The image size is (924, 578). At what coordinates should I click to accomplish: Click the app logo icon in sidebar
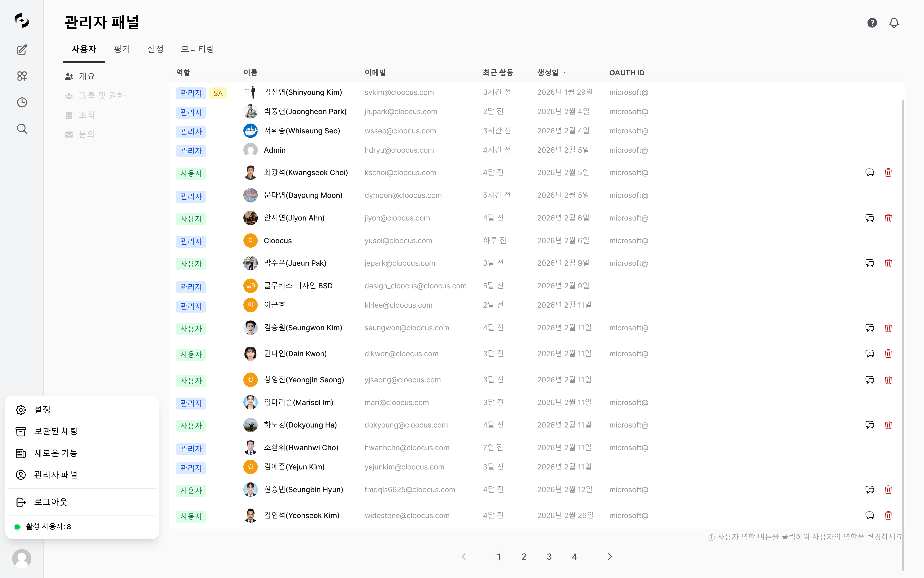(x=22, y=20)
